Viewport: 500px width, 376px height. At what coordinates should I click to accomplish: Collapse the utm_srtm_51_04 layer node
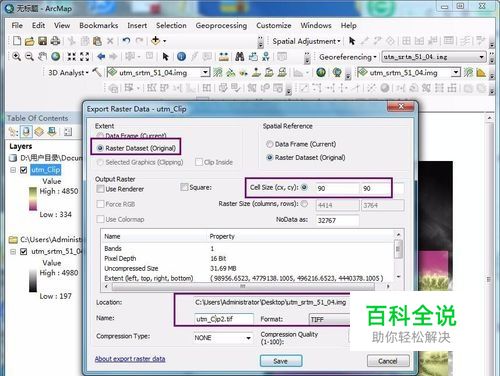point(13,251)
